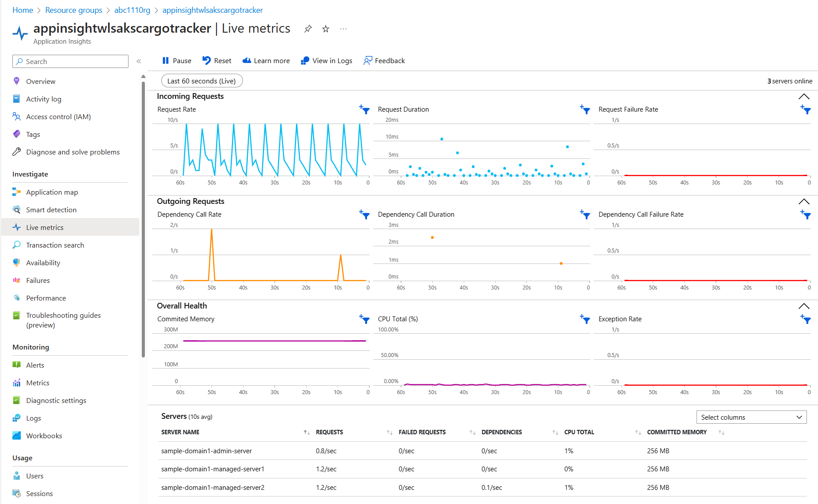This screenshot has height=504, width=818.
Task: Sort table by Requests column
Action: [390, 433]
